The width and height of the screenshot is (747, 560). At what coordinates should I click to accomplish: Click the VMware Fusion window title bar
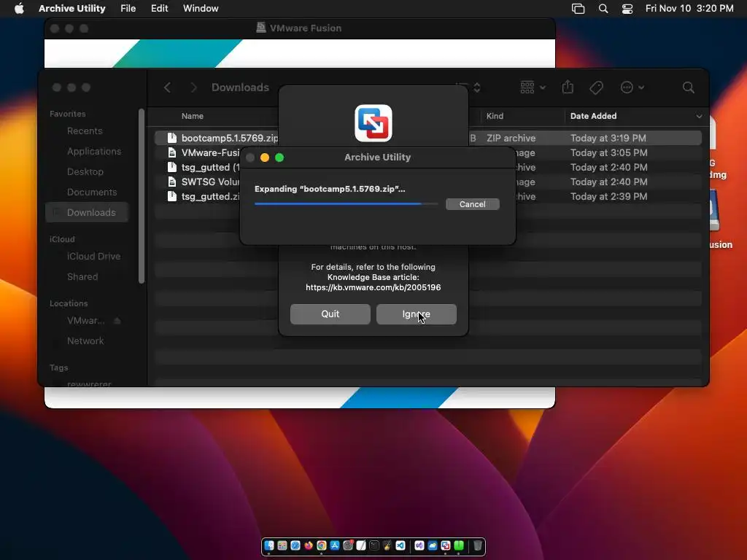pos(300,28)
